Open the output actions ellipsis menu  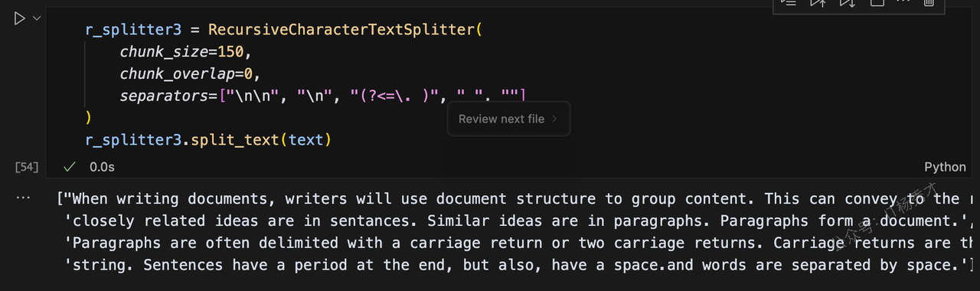point(22,198)
